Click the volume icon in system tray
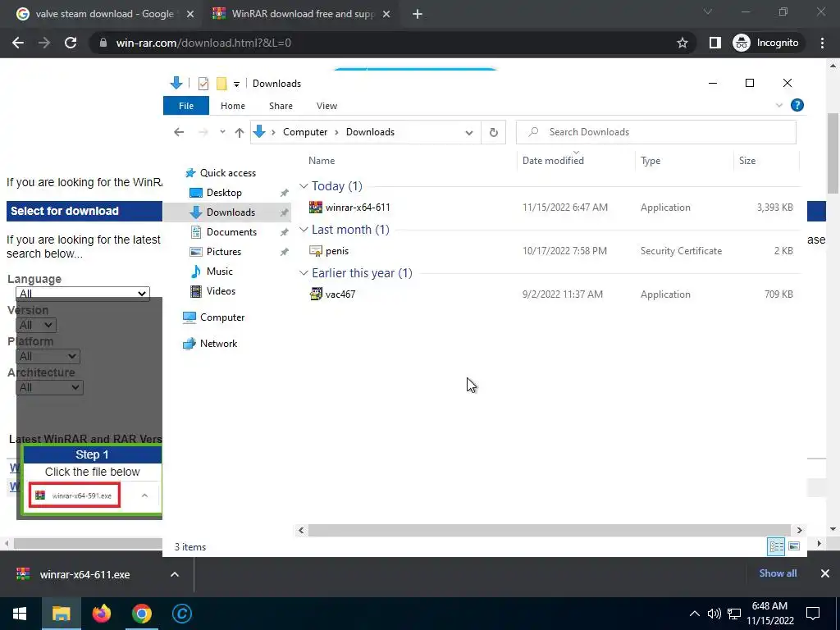 pyautogui.click(x=714, y=614)
